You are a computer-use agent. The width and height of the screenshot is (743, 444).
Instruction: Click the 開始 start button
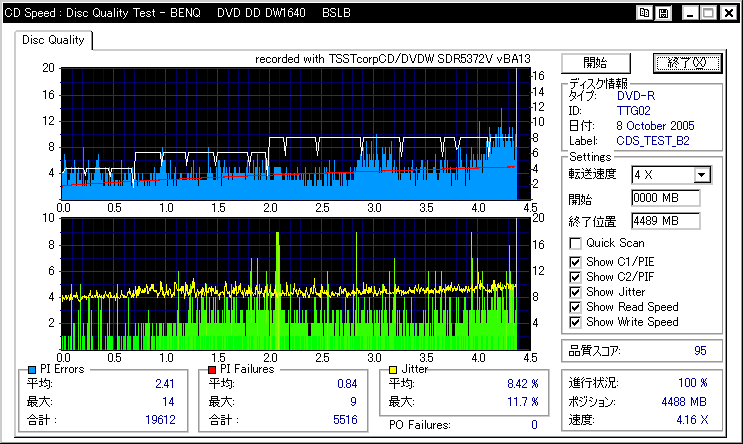[596, 63]
